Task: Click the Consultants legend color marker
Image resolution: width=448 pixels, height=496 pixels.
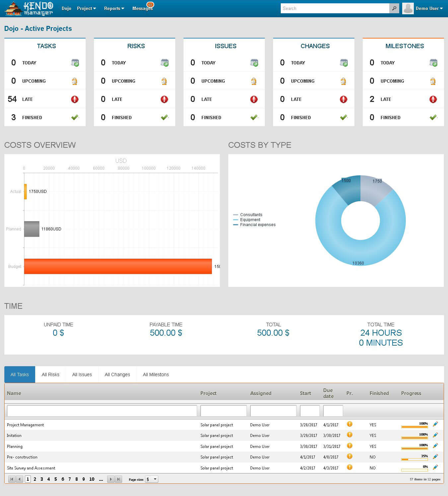Action: coord(236,215)
